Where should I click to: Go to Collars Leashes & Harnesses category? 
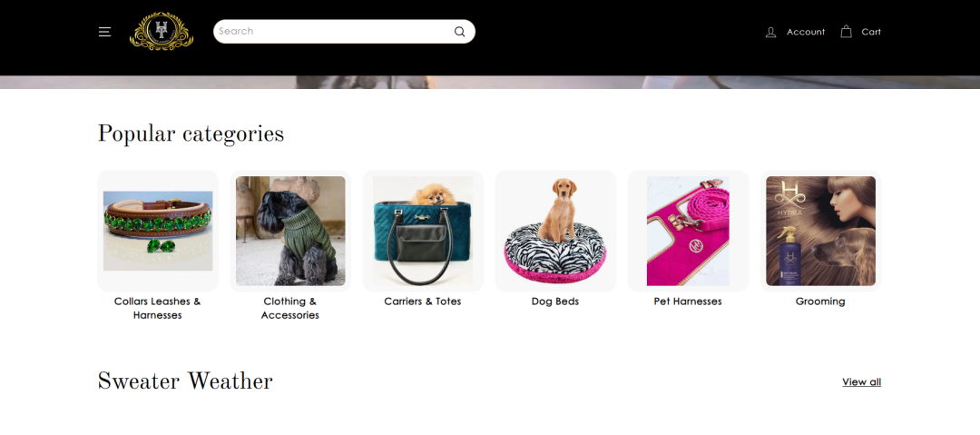coord(158,308)
